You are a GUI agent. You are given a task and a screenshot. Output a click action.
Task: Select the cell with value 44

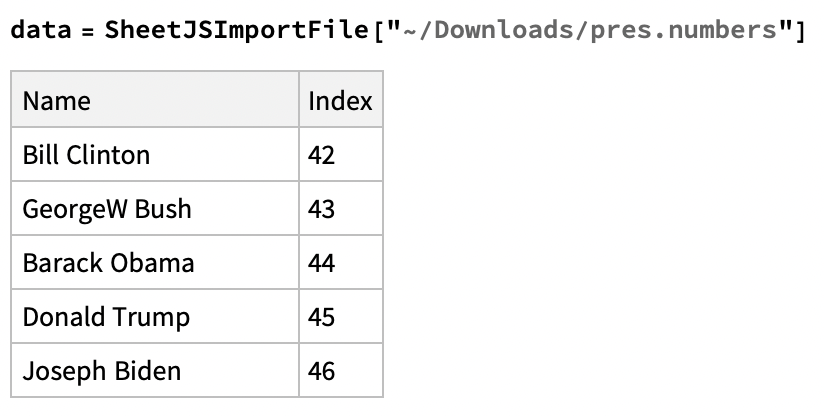click(x=322, y=263)
